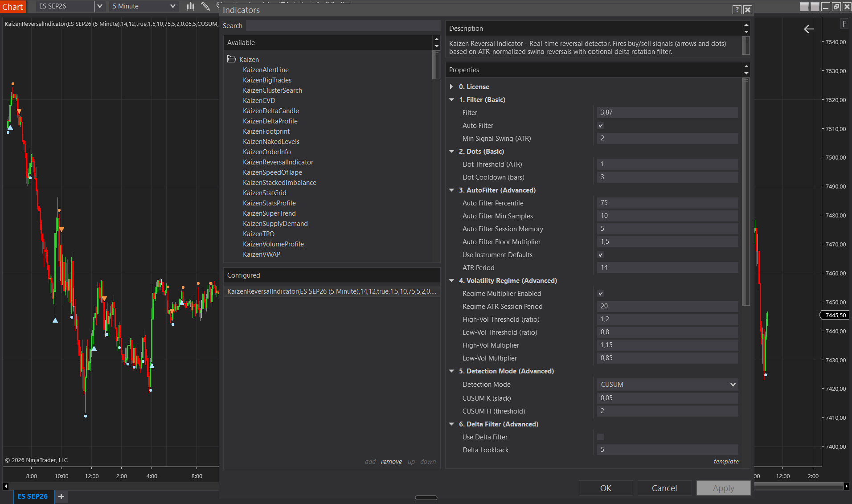Select KaizenSuperTrend indicator
This screenshot has height=504, width=852.
click(269, 213)
